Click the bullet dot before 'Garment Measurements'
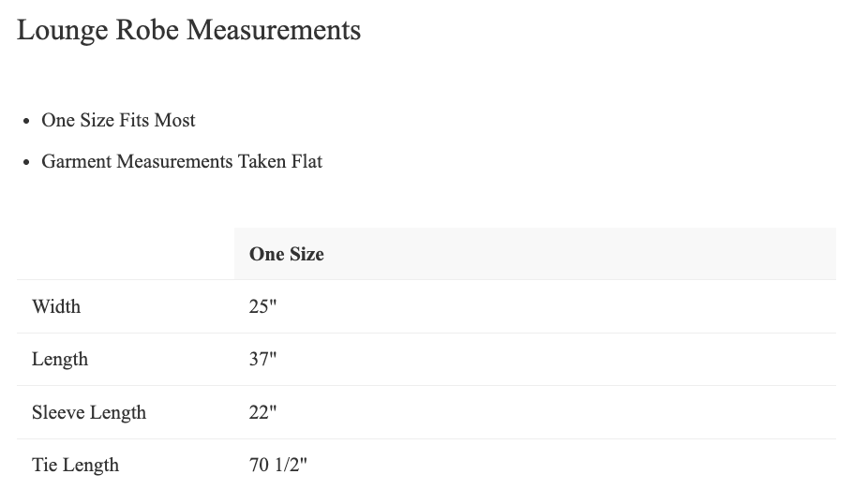This screenshot has height=504, width=853. (x=26, y=162)
